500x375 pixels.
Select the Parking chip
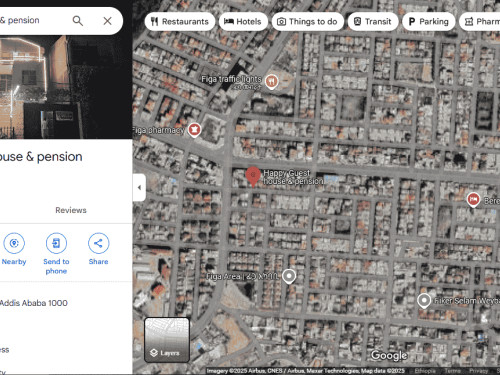pos(428,22)
